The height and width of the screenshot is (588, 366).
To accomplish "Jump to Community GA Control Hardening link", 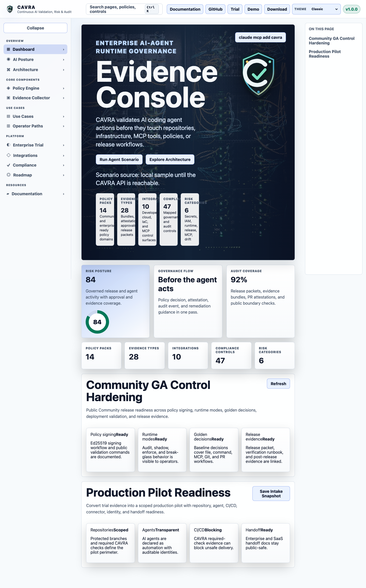I will 332,41.
